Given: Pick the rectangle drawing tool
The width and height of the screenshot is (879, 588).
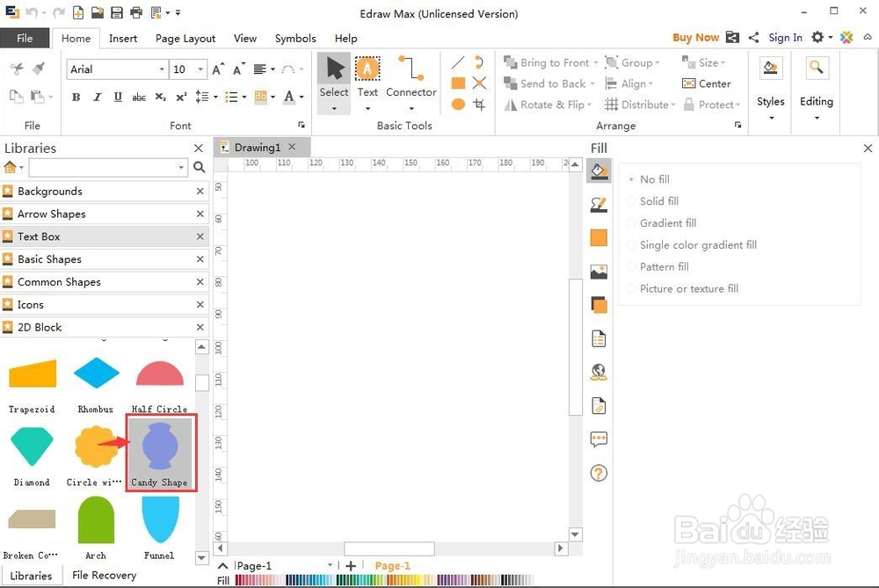Looking at the screenshot, I should coord(458,83).
